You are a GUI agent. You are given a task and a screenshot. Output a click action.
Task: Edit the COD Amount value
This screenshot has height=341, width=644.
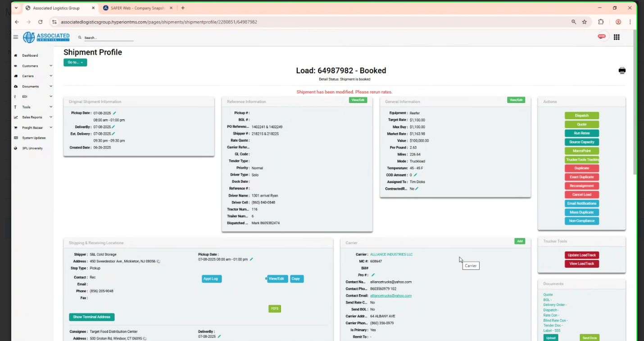point(415,175)
